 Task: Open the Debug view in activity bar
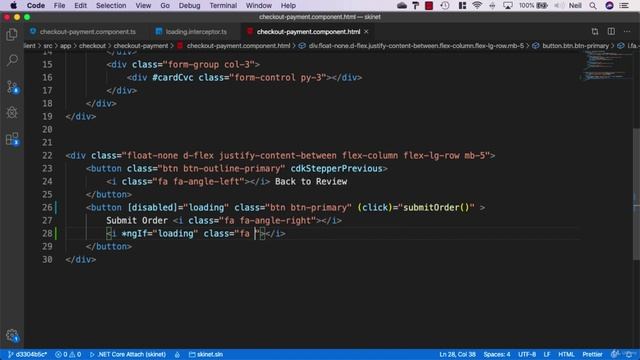click(x=12, y=113)
